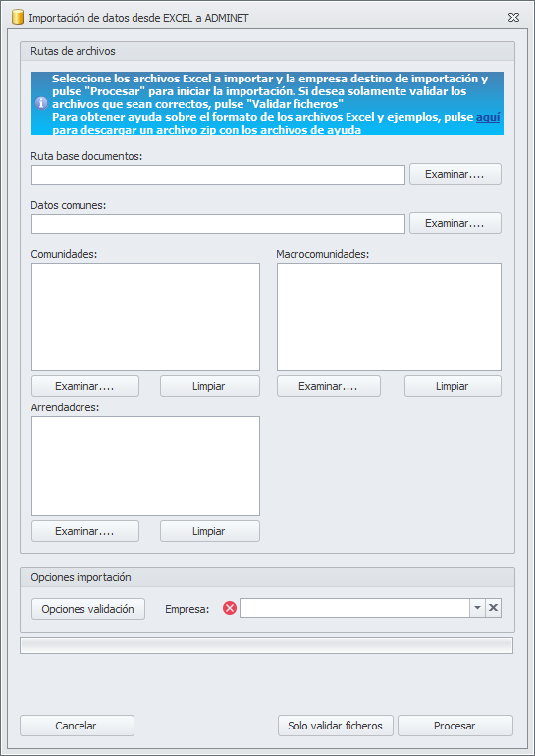This screenshot has width=535, height=756.
Task: Click the Empresa combo box text area
Action: (x=354, y=608)
